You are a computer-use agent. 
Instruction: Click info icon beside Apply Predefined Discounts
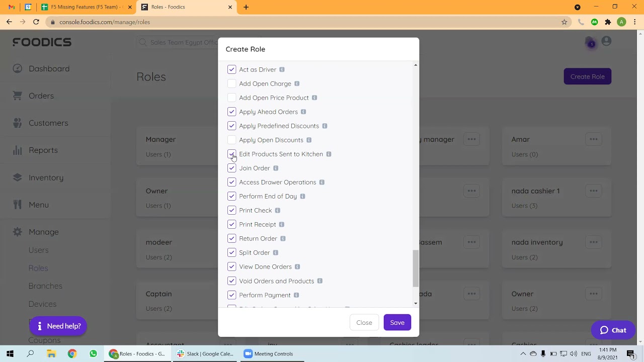click(x=325, y=126)
